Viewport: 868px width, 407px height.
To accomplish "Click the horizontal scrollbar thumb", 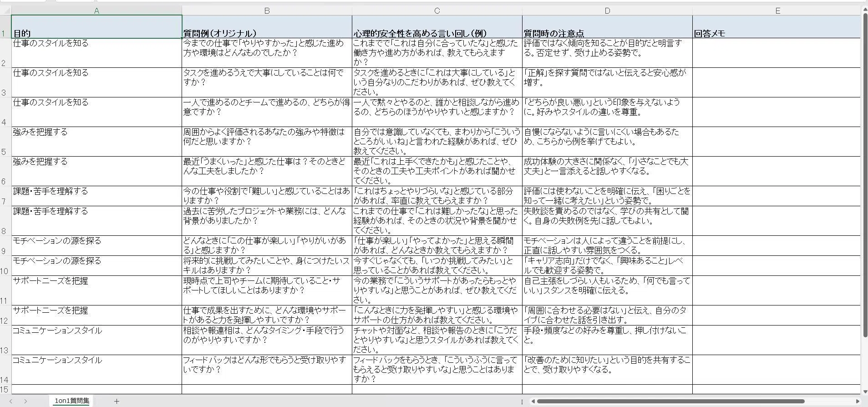I will coord(670,402).
